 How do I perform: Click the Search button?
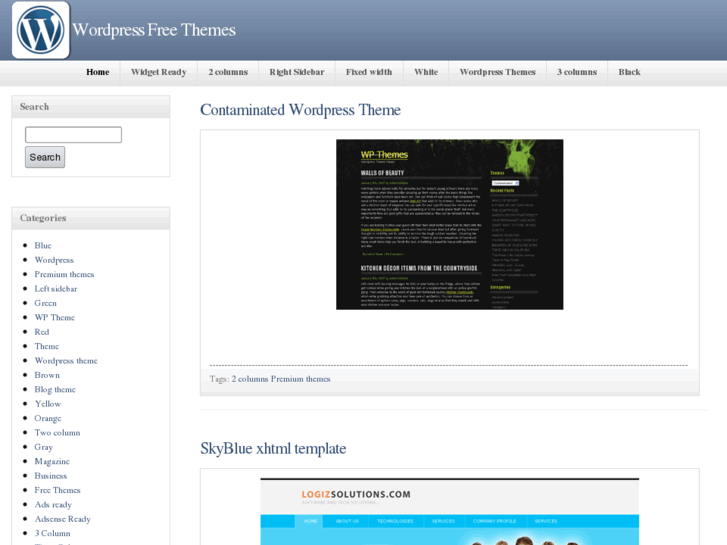(45, 157)
